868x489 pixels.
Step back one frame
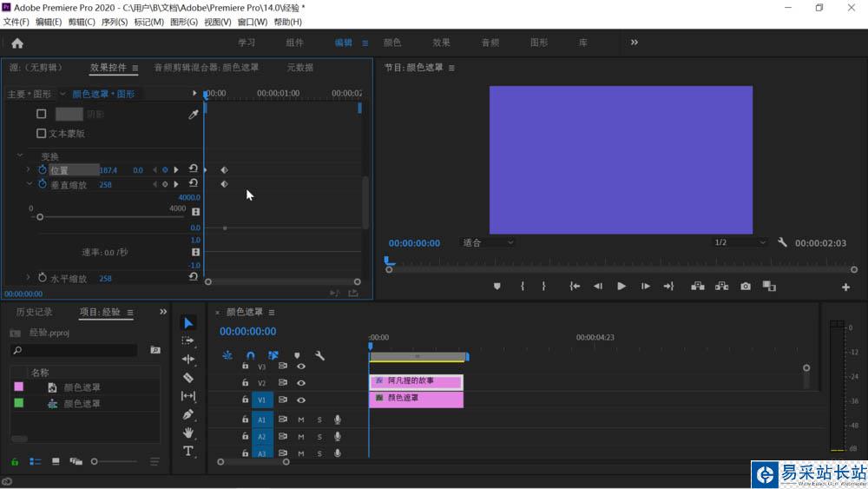click(598, 287)
